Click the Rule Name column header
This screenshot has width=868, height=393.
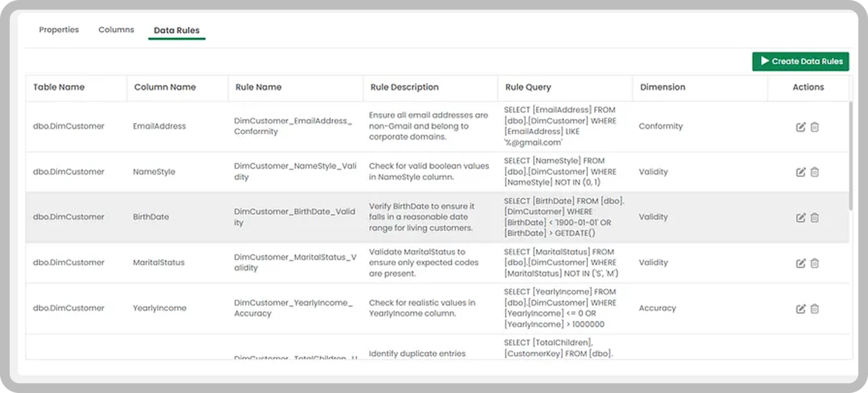coord(258,87)
